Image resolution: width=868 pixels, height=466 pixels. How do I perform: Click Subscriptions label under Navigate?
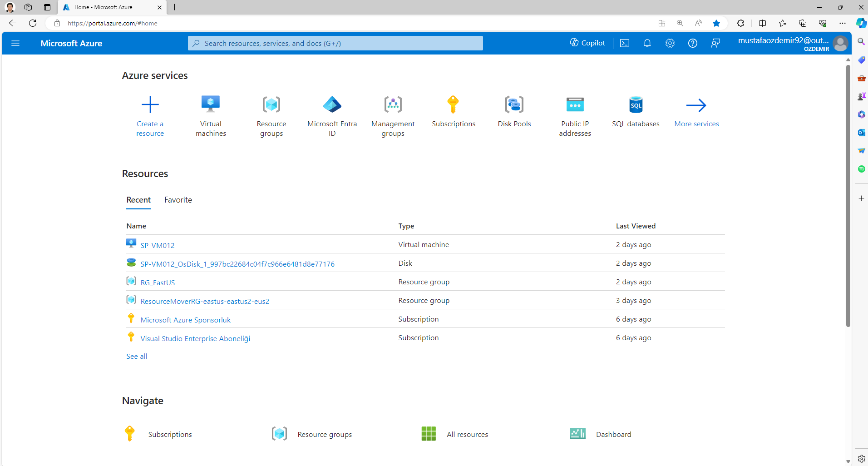pyautogui.click(x=170, y=435)
